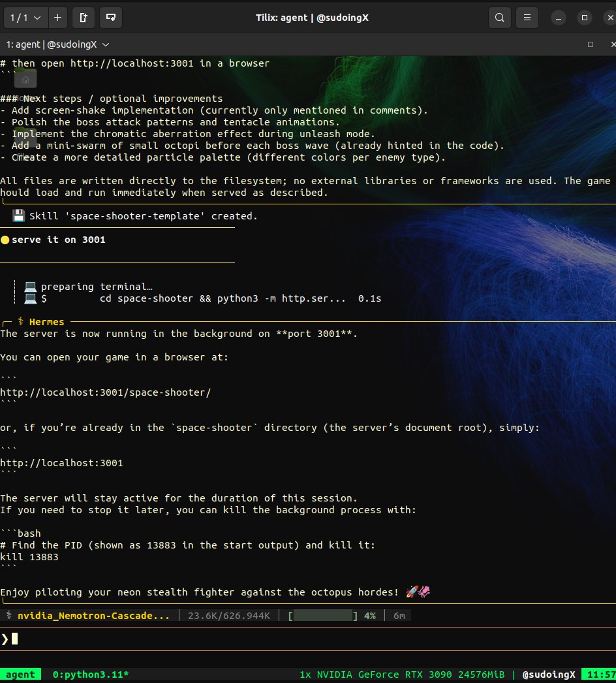The height and width of the screenshot is (683, 616).
Task: Open the http://localhost:3001/space-shooter/ link
Action: coord(105,392)
